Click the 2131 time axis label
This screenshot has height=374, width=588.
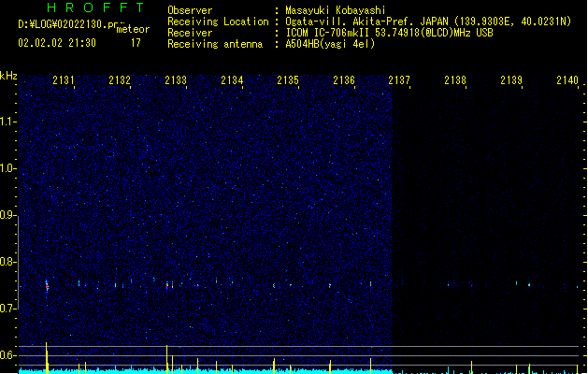pyautogui.click(x=64, y=80)
